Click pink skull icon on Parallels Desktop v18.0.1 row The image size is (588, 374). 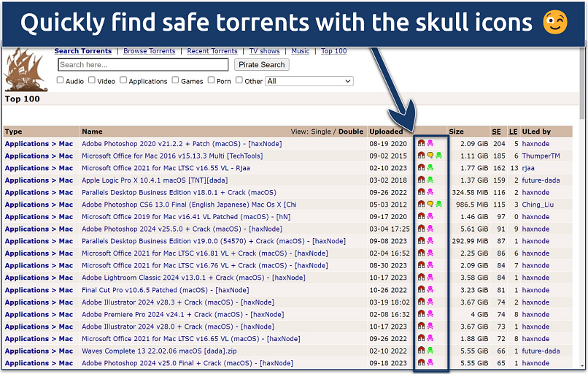tap(430, 192)
